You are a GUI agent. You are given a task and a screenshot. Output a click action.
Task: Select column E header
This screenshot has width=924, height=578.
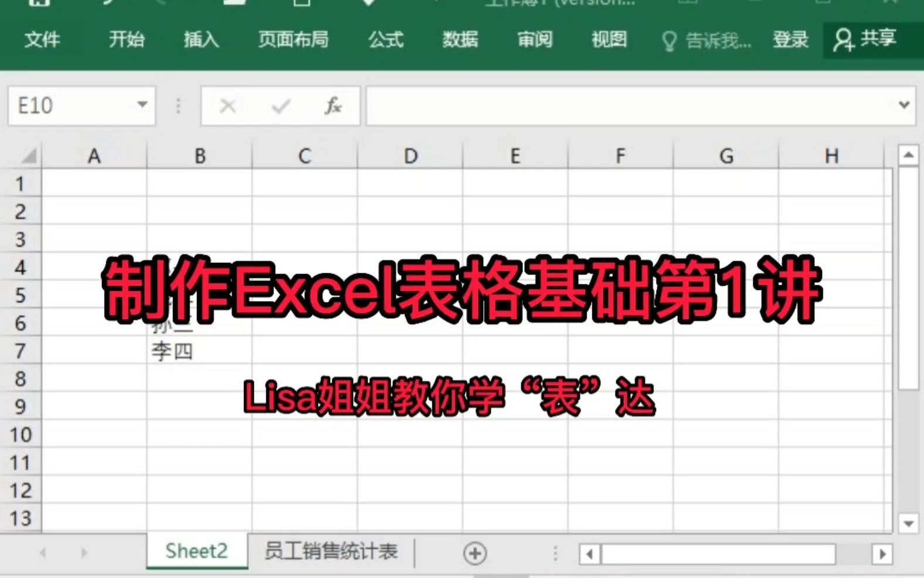[x=515, y=156]
